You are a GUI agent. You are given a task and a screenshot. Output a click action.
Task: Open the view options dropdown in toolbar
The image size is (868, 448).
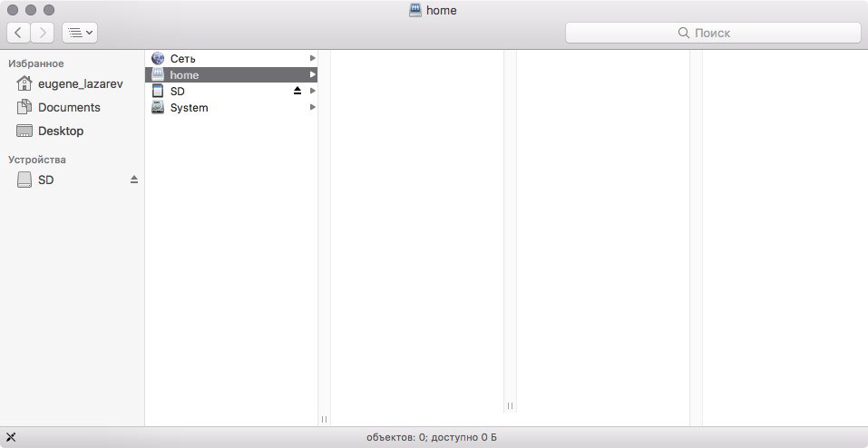80,33
